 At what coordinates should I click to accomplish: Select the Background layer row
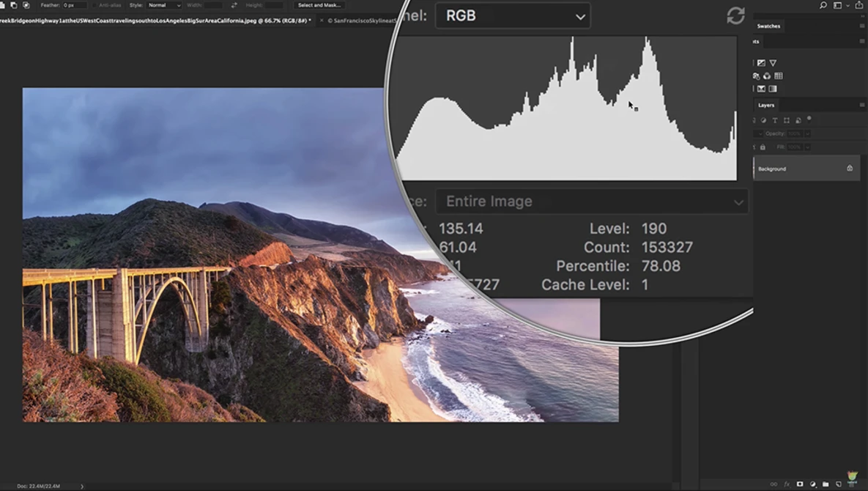click(x=807, y=169)
